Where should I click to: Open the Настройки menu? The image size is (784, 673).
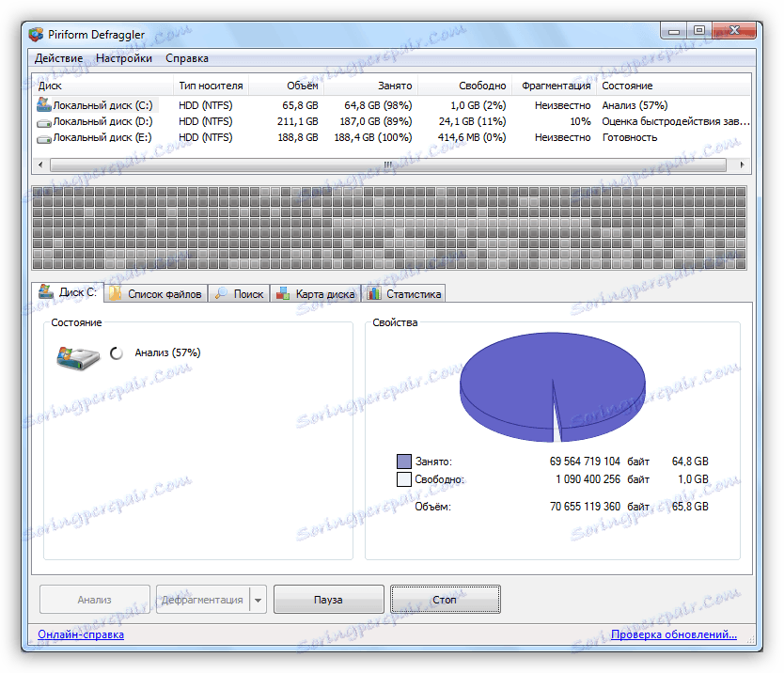tap(124, 58)
